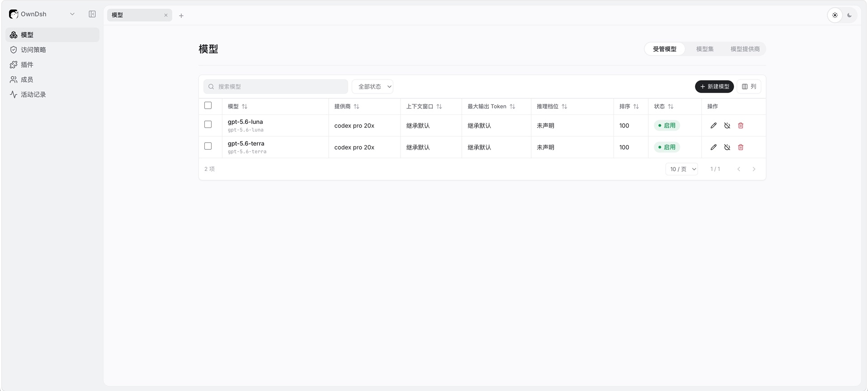This screenshot has height=391, width=868.
Task: Switch to the 模型提供商 tab
Action: point(745,49)
